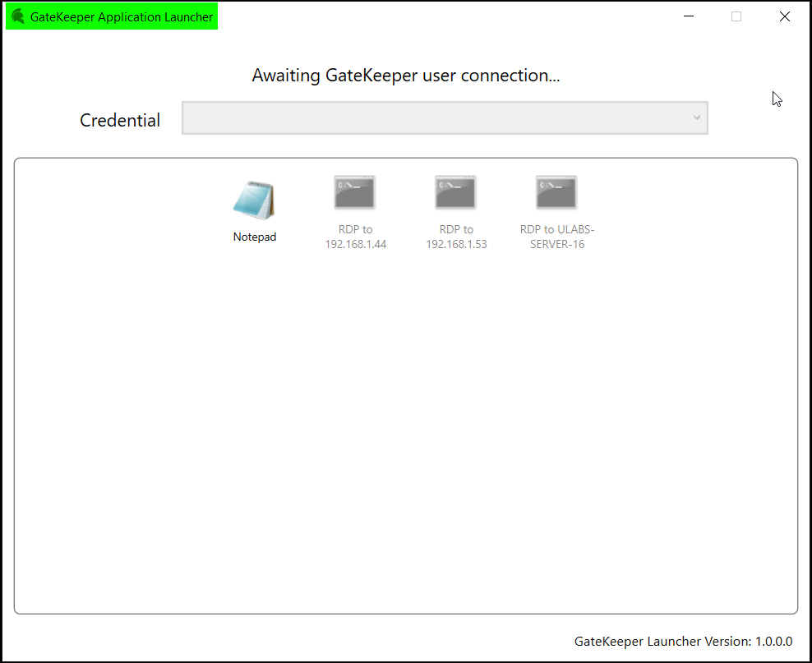Click the Credential field label
The width and height of the screenshot is (812, 663).
pos(120,120)
